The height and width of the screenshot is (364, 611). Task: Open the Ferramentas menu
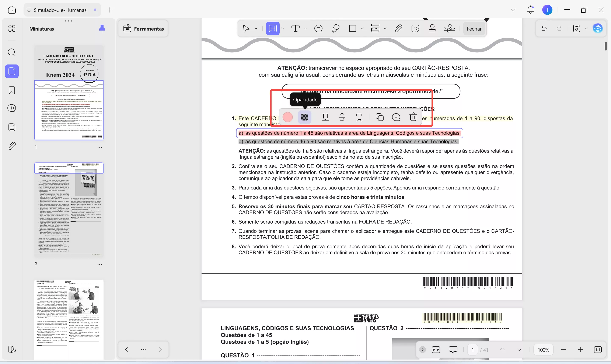click(x=143, y=28)
